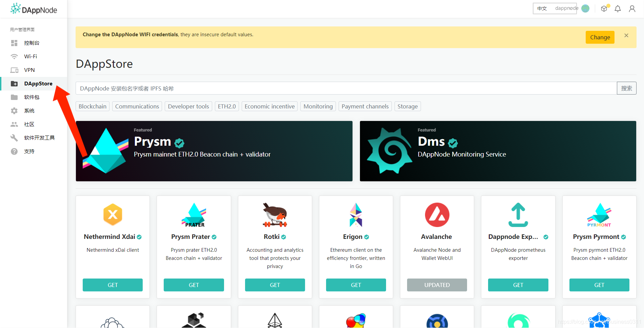
Task: Get the Nethermind Xdai package
Action: (113, 285)
